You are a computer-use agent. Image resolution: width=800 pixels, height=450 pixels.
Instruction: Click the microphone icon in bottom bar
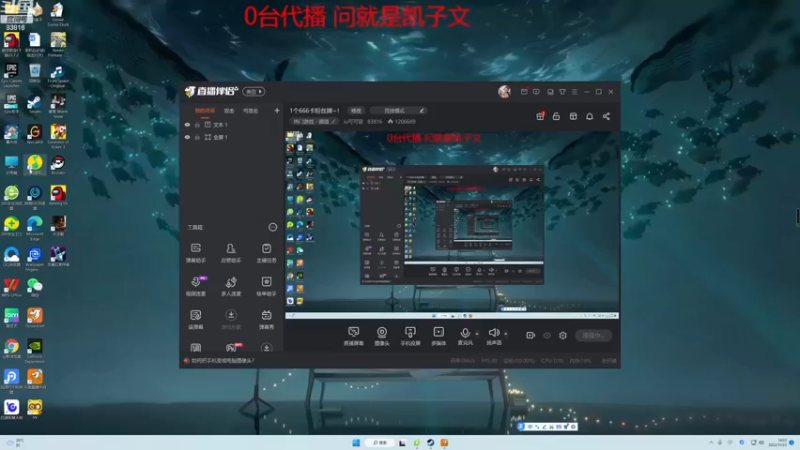465,333
